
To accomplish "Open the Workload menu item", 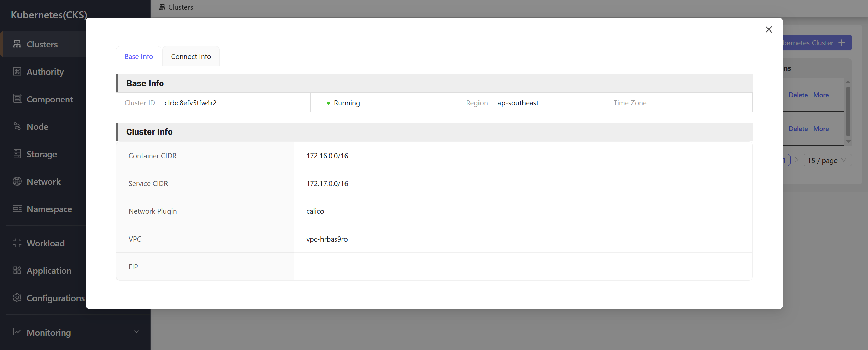I will 43,243.
